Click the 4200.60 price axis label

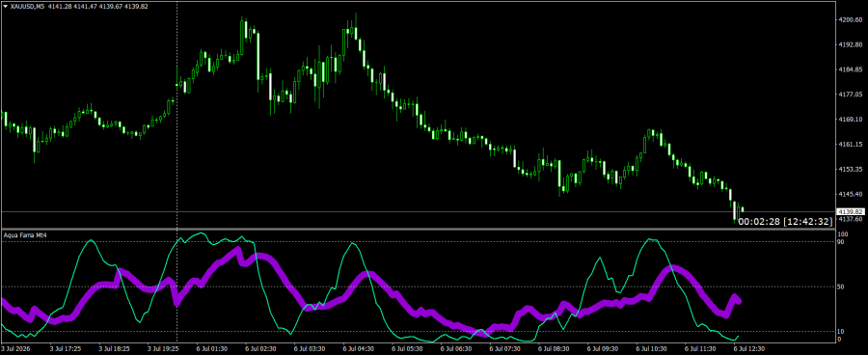pyautogui.click(x=851, y=19)
